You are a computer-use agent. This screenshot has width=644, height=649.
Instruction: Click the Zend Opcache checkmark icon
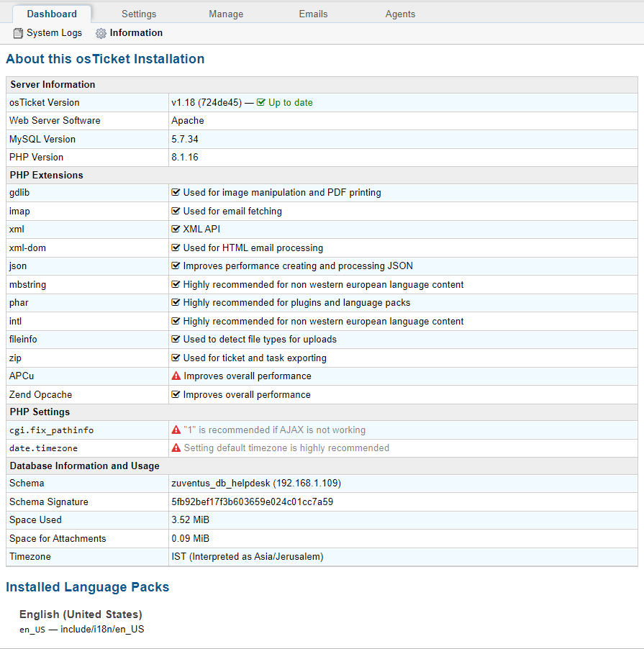click(x=176, y=394)
